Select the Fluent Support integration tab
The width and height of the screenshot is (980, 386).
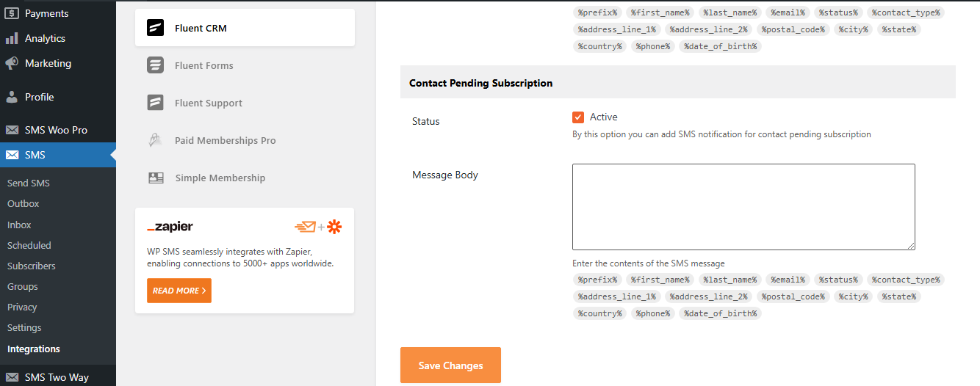(245, 103)
